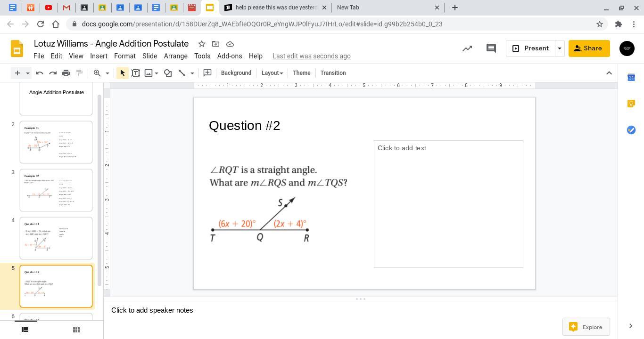
Task: Switch to grid view
Action: (76, 330)
